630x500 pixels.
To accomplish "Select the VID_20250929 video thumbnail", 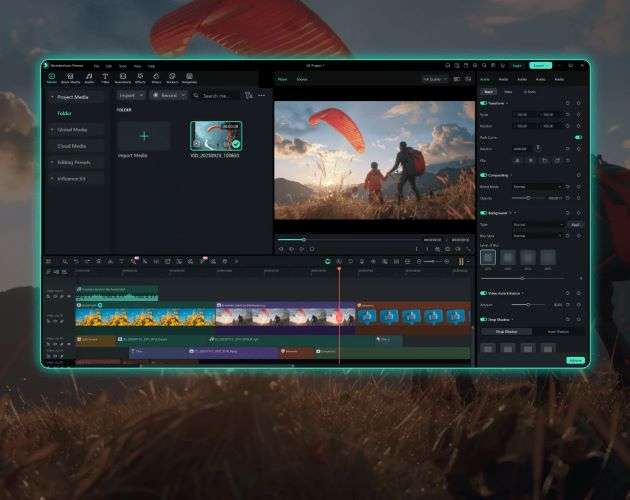I will [216, 136].
